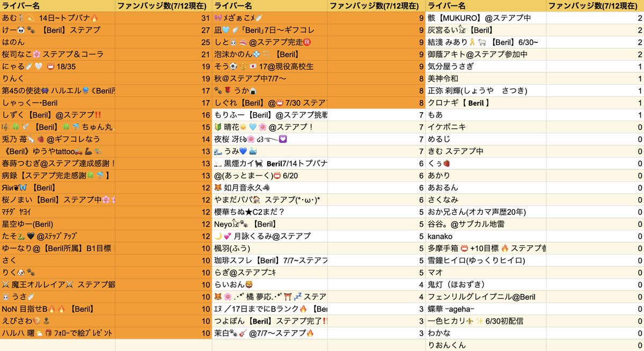Select the cell NoN 目指せB【Beril】

click(x=57, y=309)
